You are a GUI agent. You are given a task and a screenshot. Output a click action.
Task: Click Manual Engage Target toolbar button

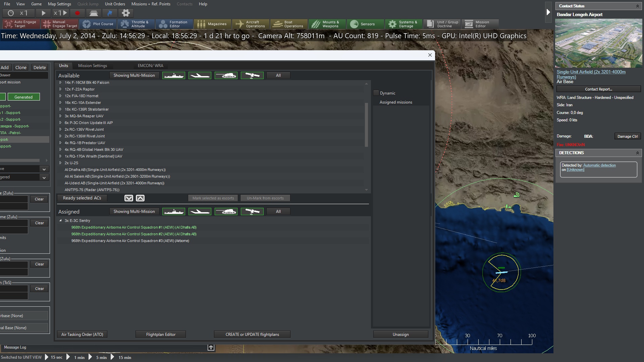(59, 24)
